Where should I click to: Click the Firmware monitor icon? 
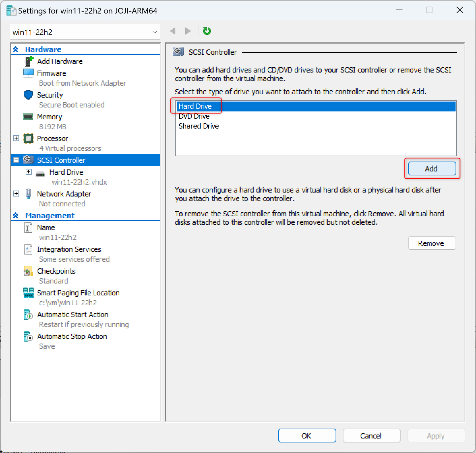[x=28, y=73]
